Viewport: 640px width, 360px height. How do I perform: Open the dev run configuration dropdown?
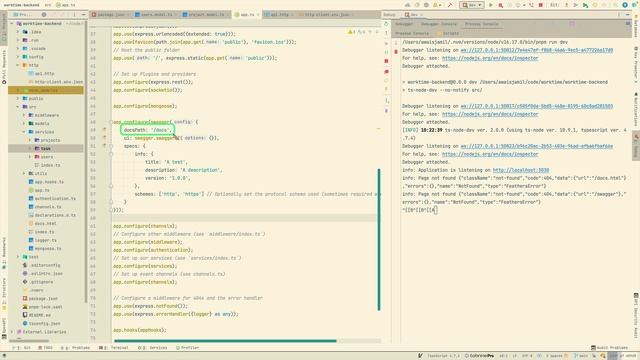pos(472,5)
